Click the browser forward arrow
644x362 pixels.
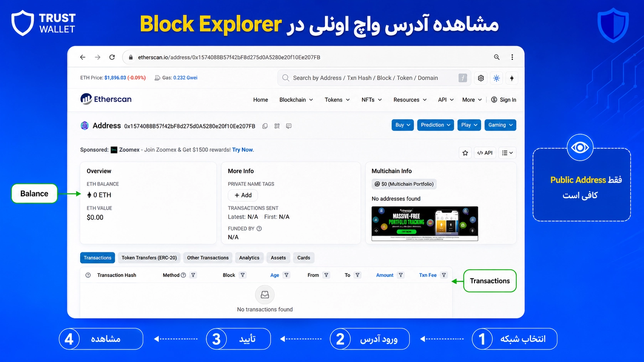coord(97,57)
